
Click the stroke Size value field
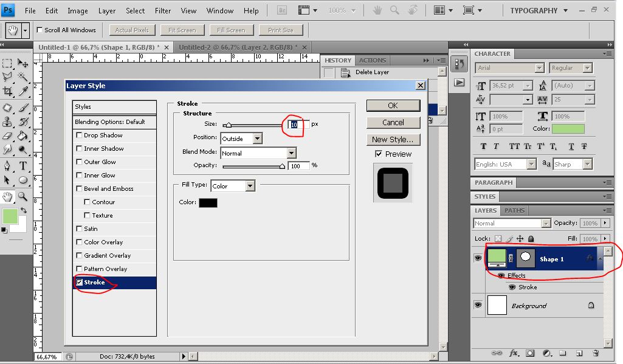[298, 125]
